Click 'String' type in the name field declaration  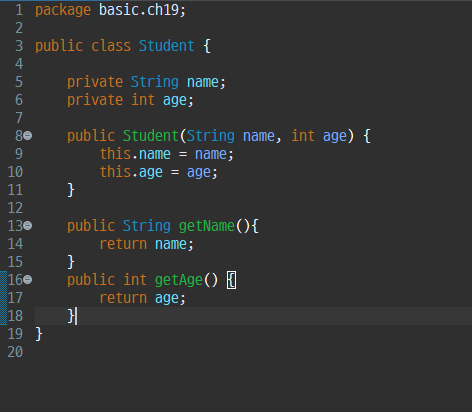point(155,82)
